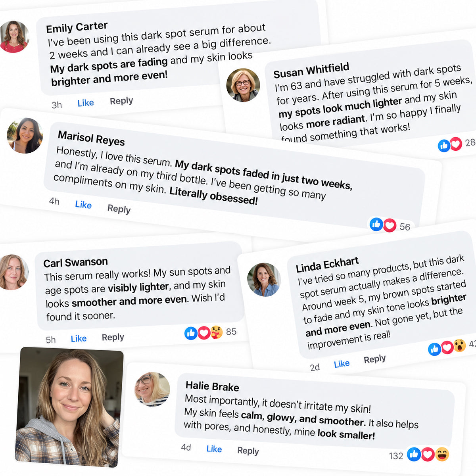Click the care emoji reaction on Carl Swanson's comment
Image resolution: width=476 pixels, height=476 pixels.
coord(217,332)
